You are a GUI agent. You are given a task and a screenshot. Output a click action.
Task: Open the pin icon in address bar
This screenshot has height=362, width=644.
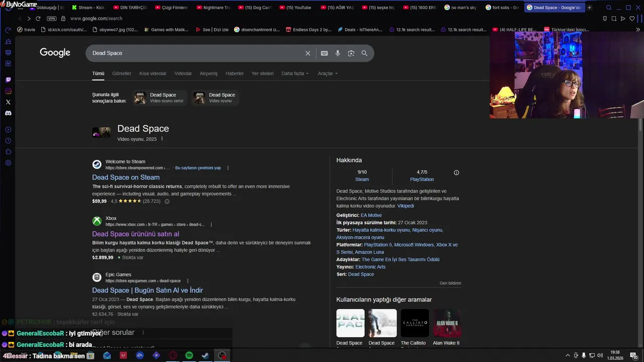click(x=605, y=19)
